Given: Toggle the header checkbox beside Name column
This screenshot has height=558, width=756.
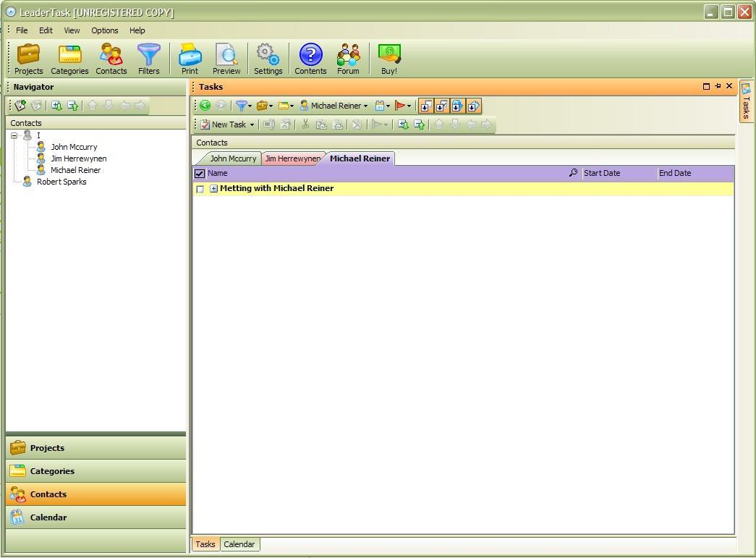Looking at the screenshot, I should (x=200, y=173).
